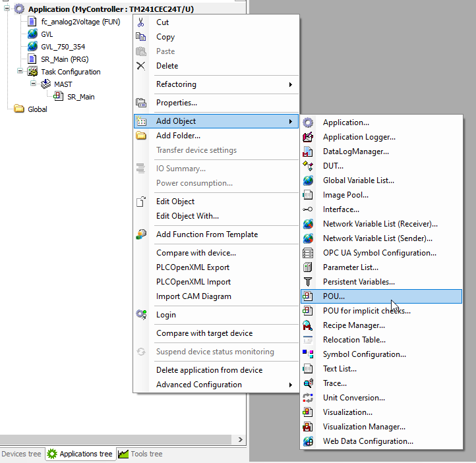Click the Recipe Manager icon
The width and height of the screenshot is (476, 463).
coord(308,325)
